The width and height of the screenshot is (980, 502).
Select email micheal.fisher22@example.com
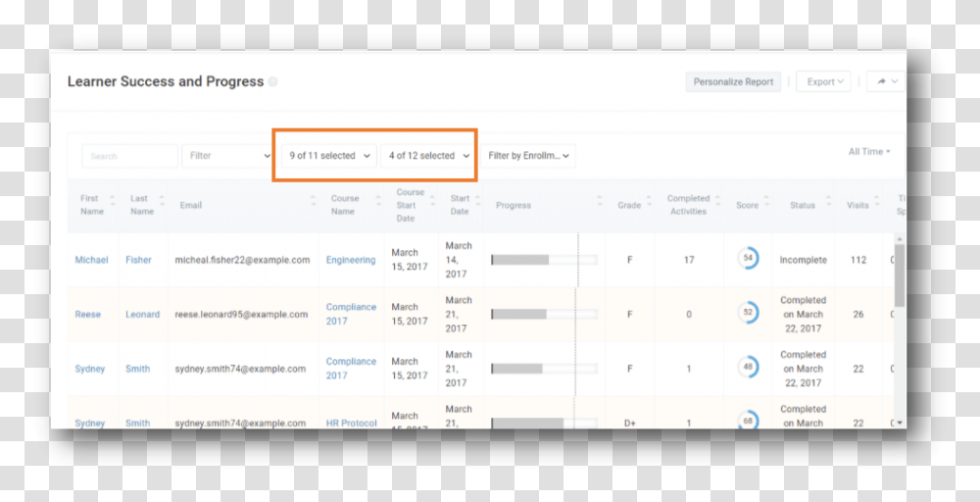click(x=242, y=260)
